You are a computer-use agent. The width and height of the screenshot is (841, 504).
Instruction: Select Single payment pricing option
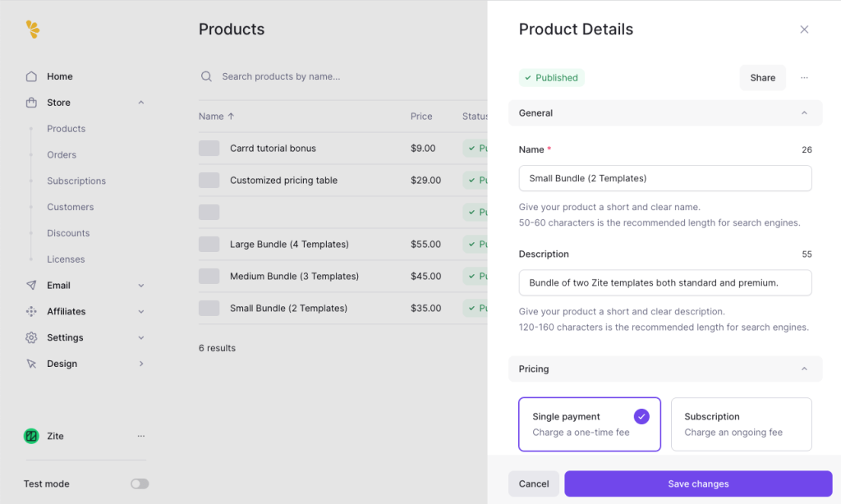click(590, 424)
